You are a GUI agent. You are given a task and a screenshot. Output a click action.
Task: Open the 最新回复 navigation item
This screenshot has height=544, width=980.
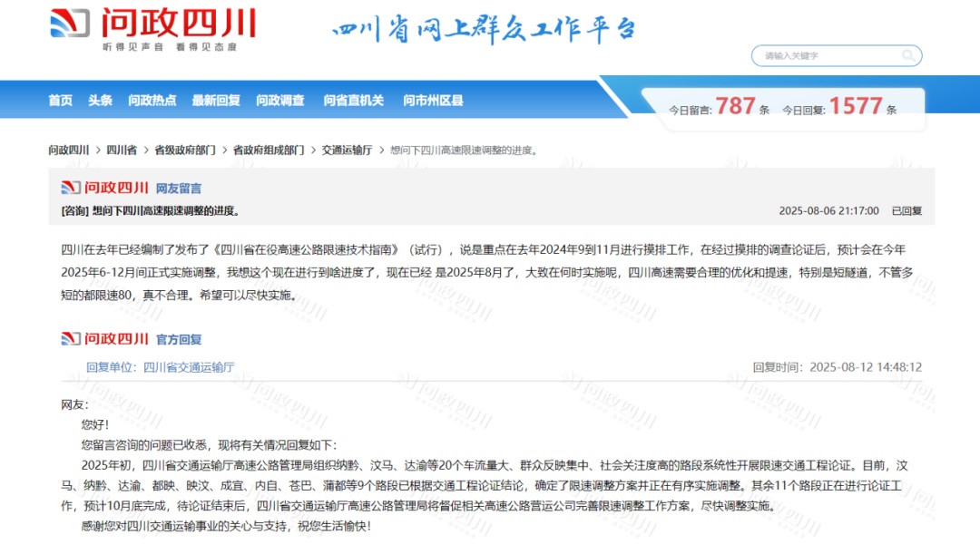(215, 100)
